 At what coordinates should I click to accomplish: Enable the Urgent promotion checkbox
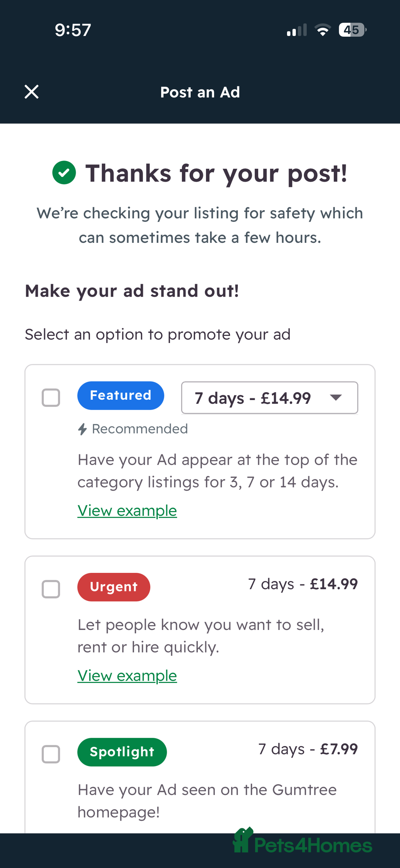click(51, 589)
